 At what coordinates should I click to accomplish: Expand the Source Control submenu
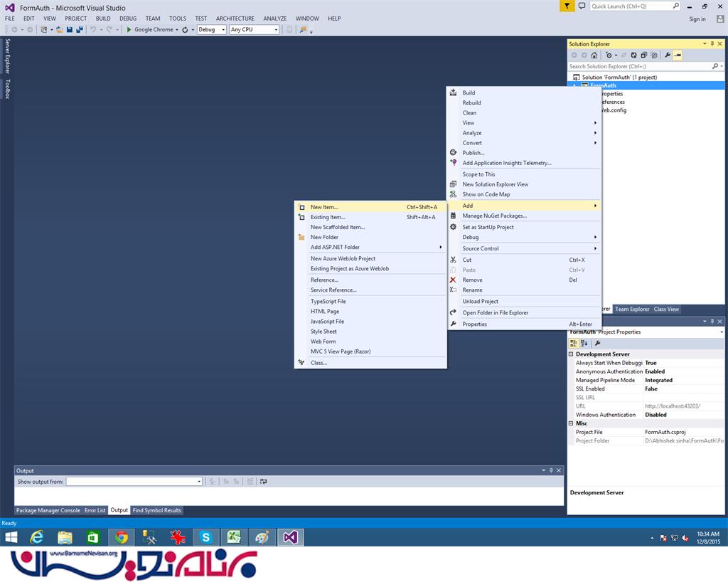click(x=524, y=248)
